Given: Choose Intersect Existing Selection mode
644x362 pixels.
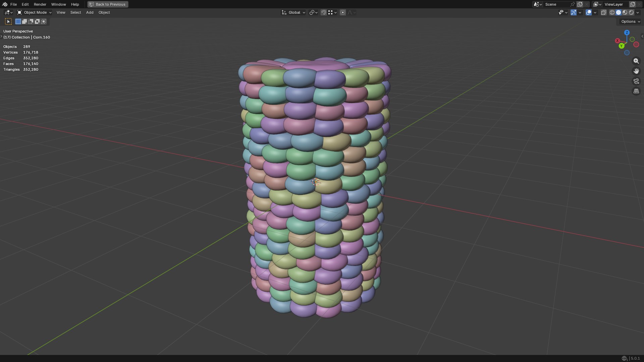Looking at the screenshot, I should coord(44,21).
